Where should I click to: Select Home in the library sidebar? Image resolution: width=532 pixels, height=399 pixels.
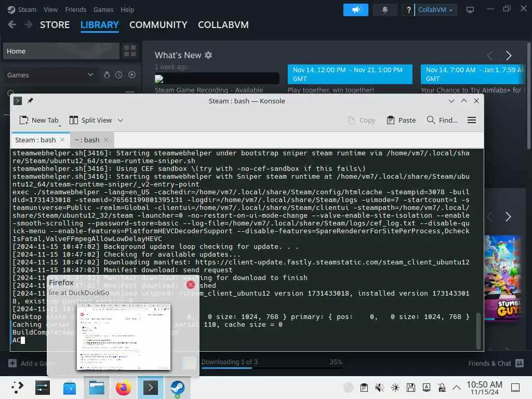click(61, 51)
